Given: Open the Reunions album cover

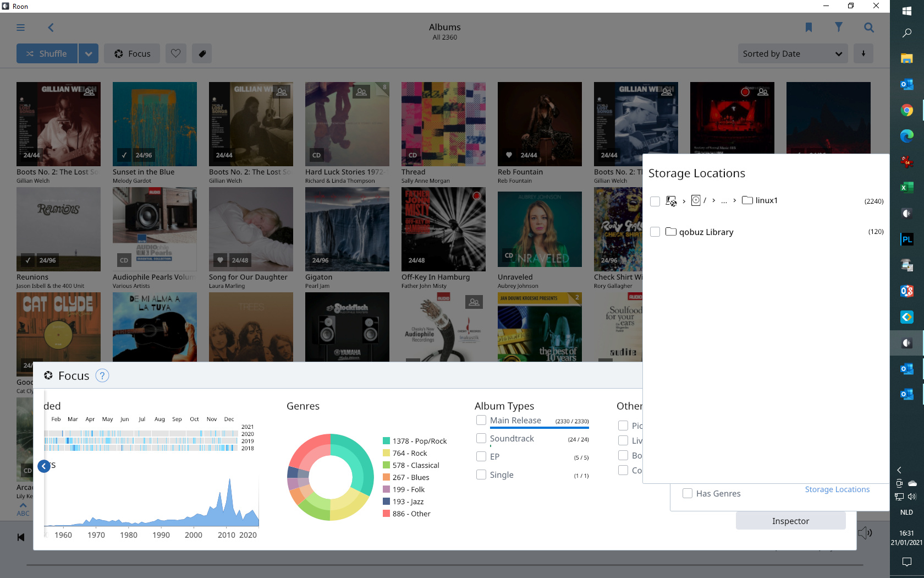Looking at the screenshot, I should (58, 229).
